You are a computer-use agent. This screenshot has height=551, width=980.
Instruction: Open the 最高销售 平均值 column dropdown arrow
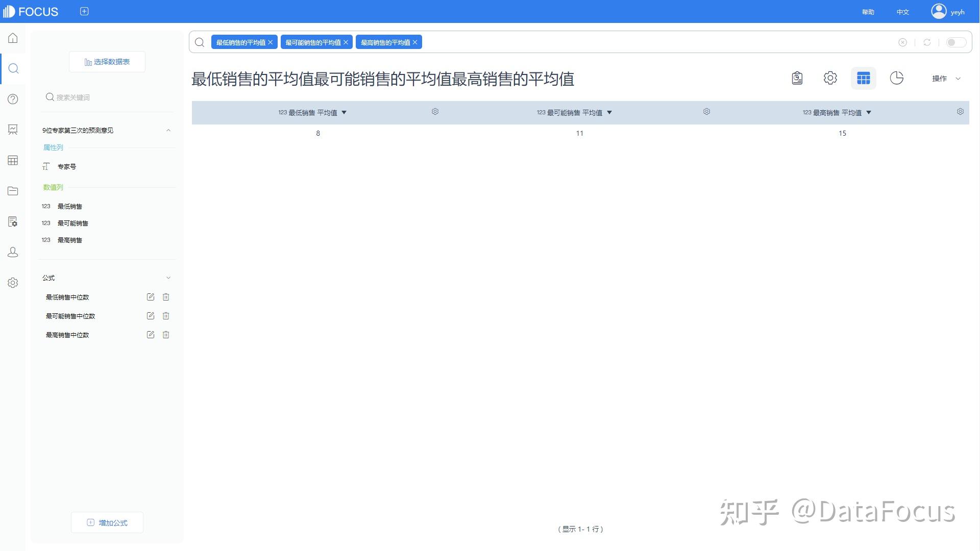pyautogui.click(x=869, y=113)
